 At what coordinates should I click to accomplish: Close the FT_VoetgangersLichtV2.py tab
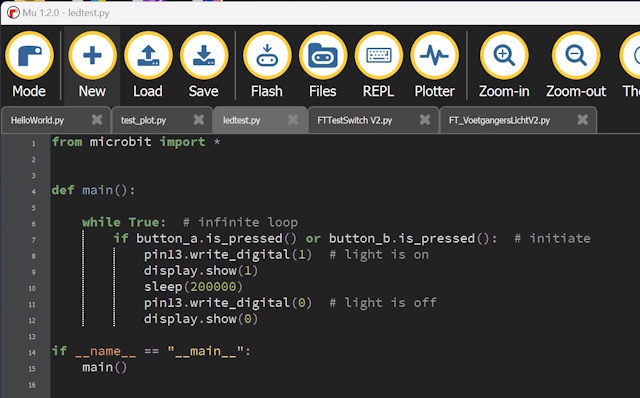tap(582, 120)
